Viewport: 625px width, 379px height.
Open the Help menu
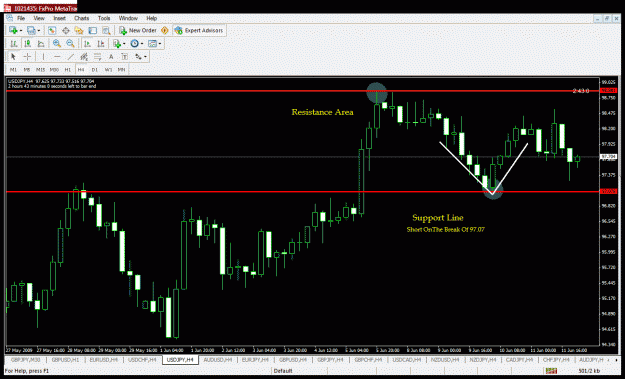tap(151, 18)
